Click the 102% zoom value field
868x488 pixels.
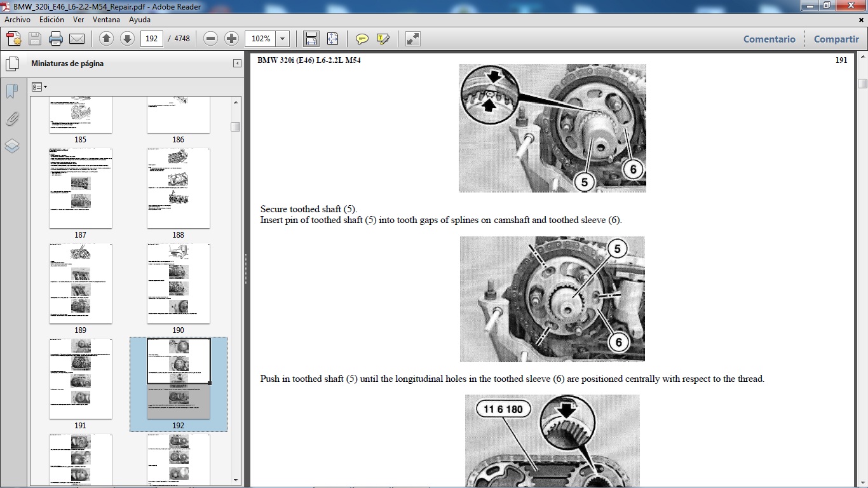(x=261, y=39)
